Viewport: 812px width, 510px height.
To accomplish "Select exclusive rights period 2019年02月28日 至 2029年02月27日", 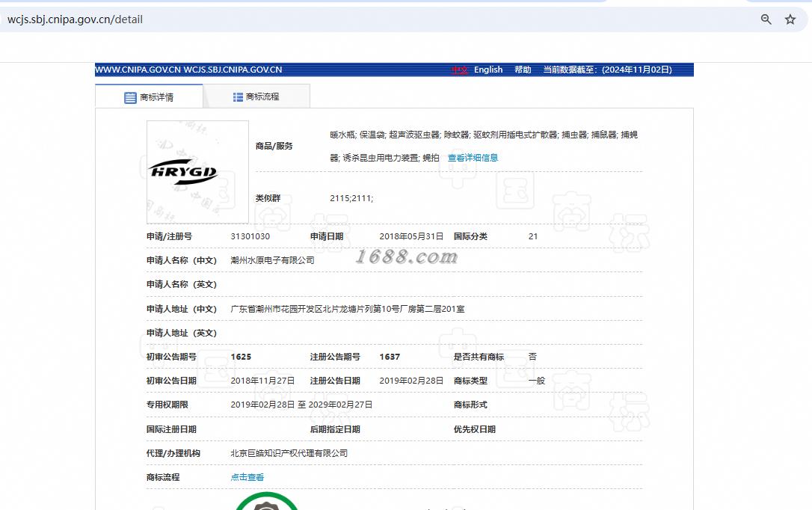I will coord(301,405).
